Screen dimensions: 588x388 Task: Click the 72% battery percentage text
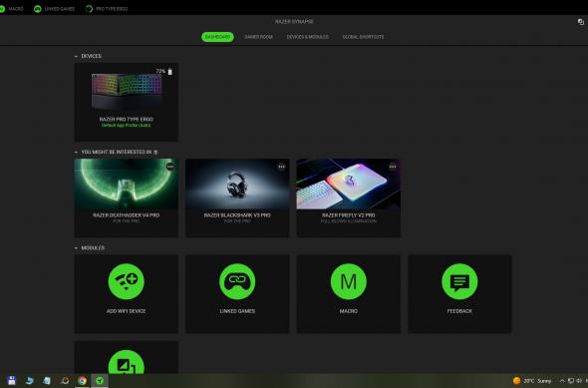click(160, 71)
